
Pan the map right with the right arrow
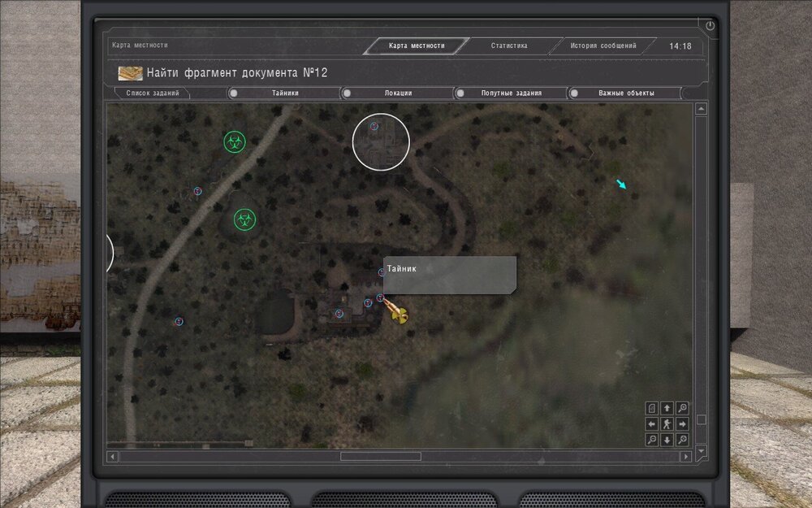click(x=683, y=424)
